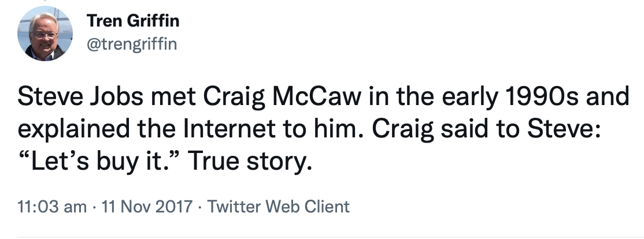This screenshot has height=239, width=644.
Task: Click the Tren Griffin display name
Action: (x=133, y=22)
